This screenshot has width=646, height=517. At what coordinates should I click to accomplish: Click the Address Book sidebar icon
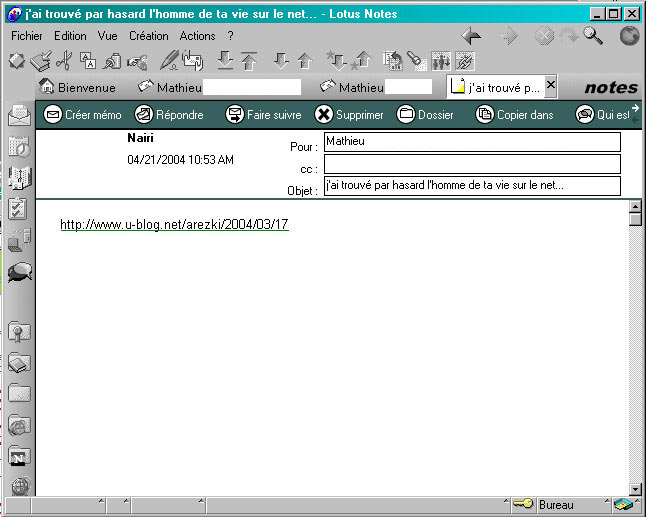click(x=18, y=177)
